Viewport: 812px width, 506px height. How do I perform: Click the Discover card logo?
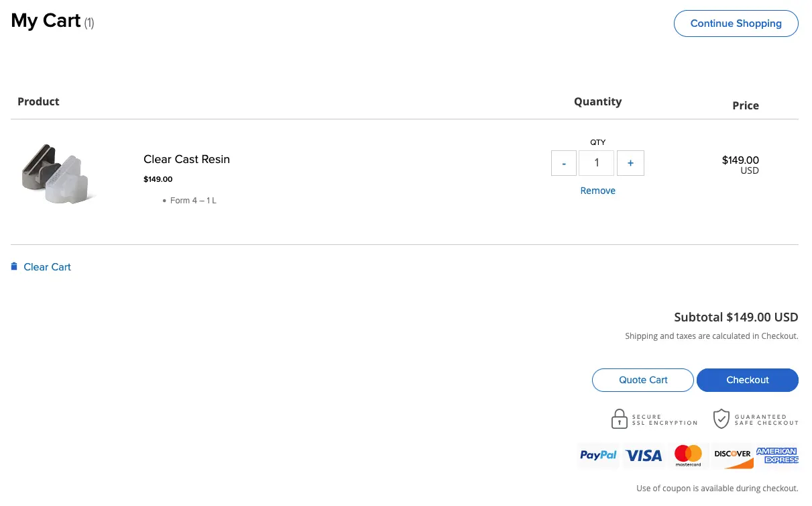(732, 455)
